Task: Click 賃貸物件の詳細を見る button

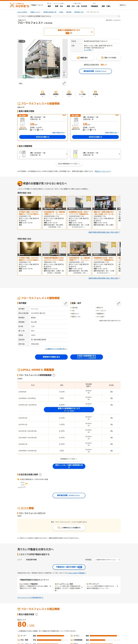Action: pyautogui.click(x=51, y=357)
